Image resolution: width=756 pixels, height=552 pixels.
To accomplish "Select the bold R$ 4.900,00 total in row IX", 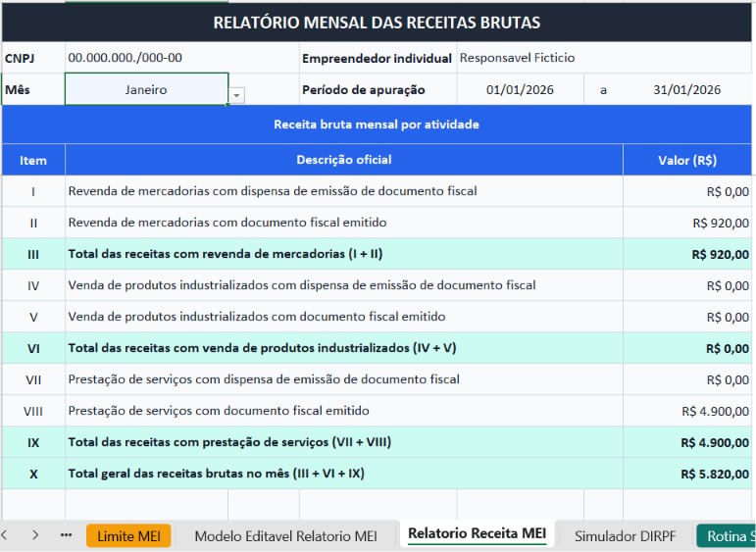I will (687, 442).
